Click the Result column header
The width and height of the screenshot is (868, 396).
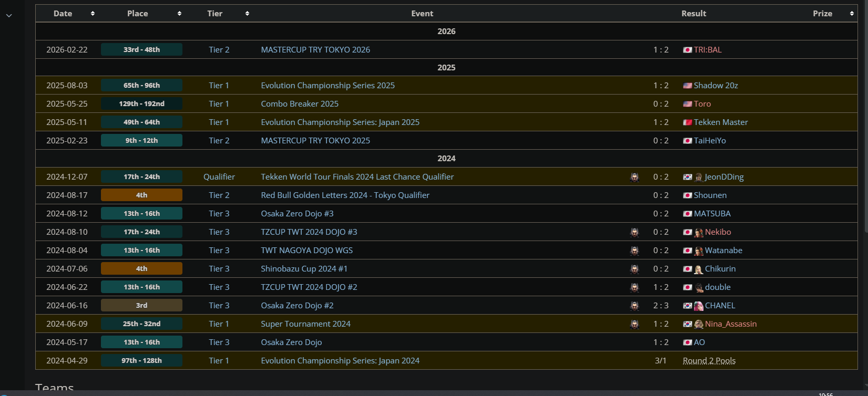click(694, 14)
